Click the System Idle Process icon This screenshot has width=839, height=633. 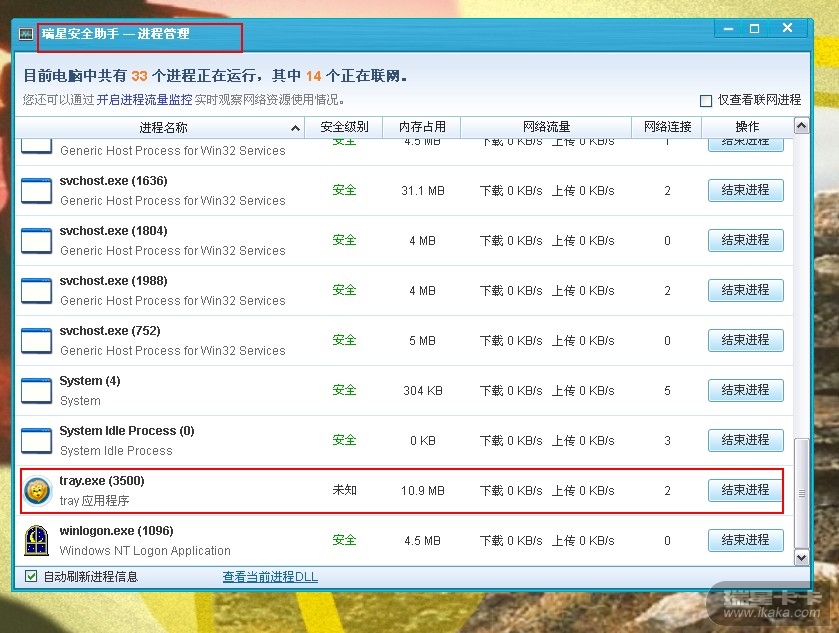[36, 441]
